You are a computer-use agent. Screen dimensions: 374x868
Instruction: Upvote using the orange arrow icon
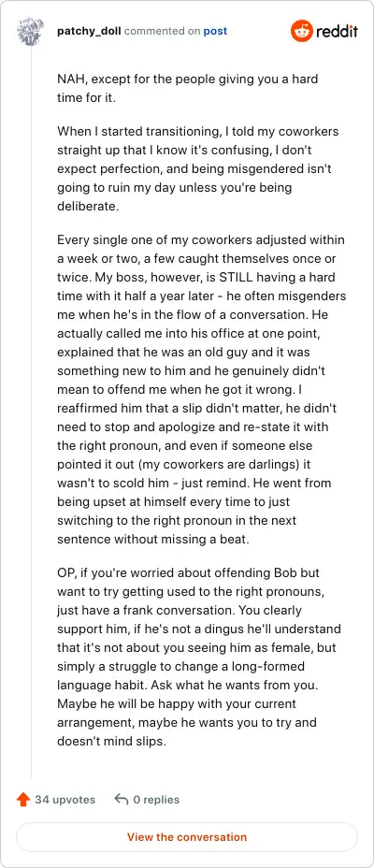pyautogui.click(x=23, y=800)
